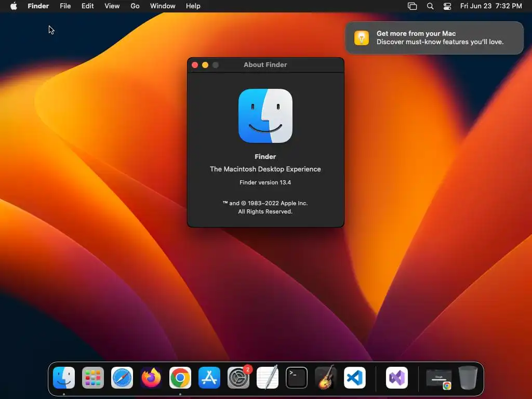Launch Safari from the Dock
The height and width of the screenshot is (399, 532).
click(122, 378)
